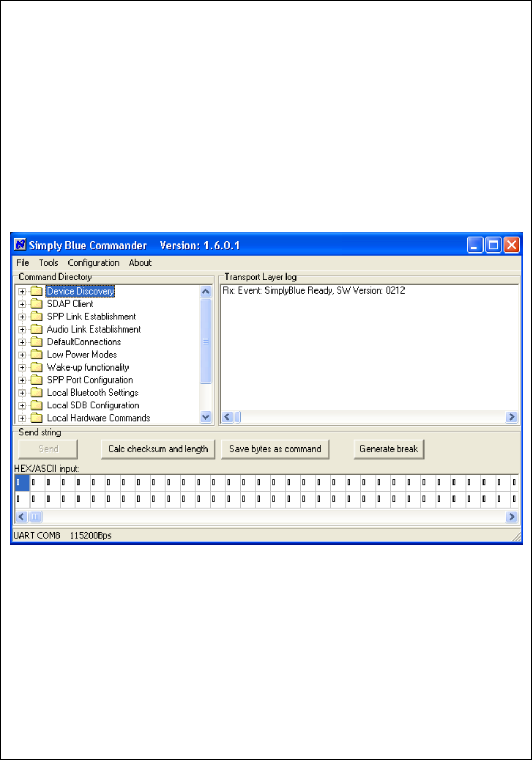Click the Simply Blue Commander title bar icon
Viewport: 532px width, 760px height.
pyautogui.click(x=20, y=245)
